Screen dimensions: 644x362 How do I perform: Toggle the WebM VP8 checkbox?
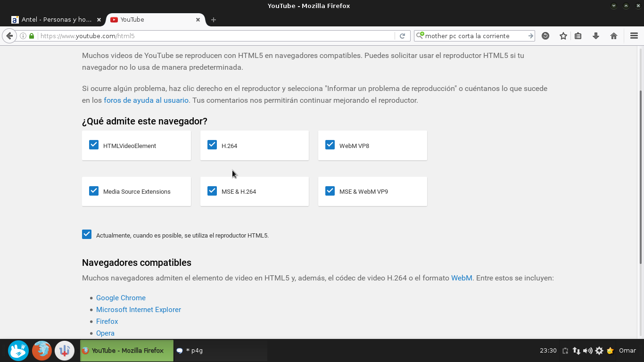330,145
